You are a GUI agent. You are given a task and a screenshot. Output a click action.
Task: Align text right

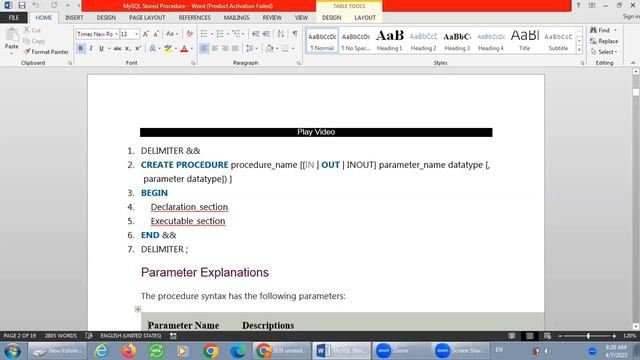pyautogui.click(x=224, y=49)
